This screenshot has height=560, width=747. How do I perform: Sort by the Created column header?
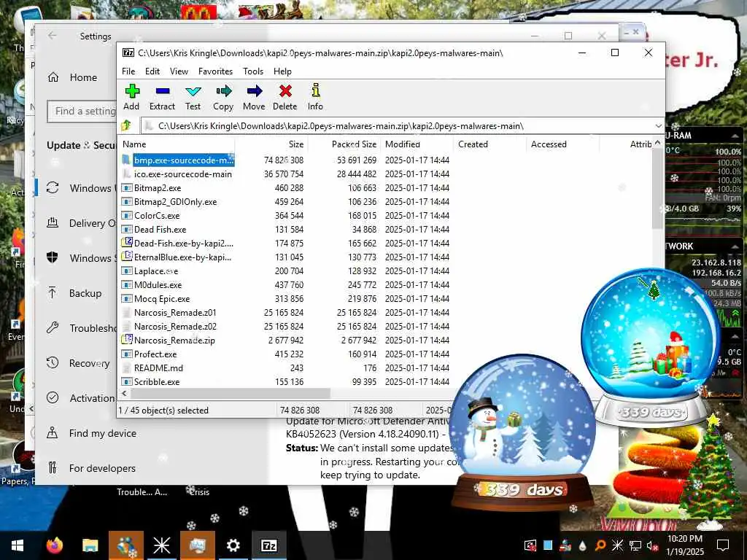[x=489, y=144]
